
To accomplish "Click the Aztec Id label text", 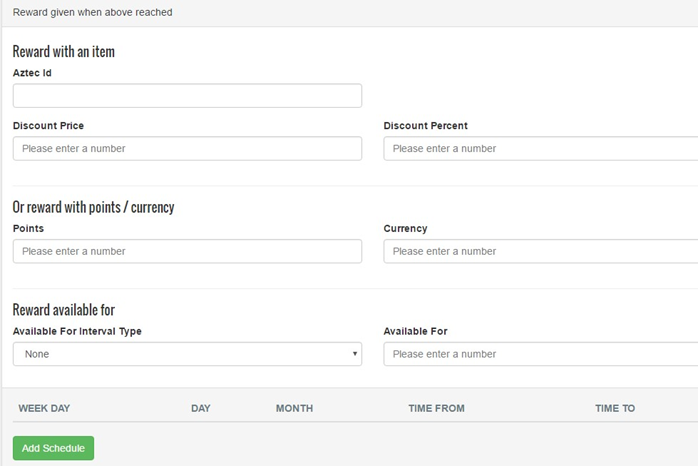I will click(x=32, y=73).
